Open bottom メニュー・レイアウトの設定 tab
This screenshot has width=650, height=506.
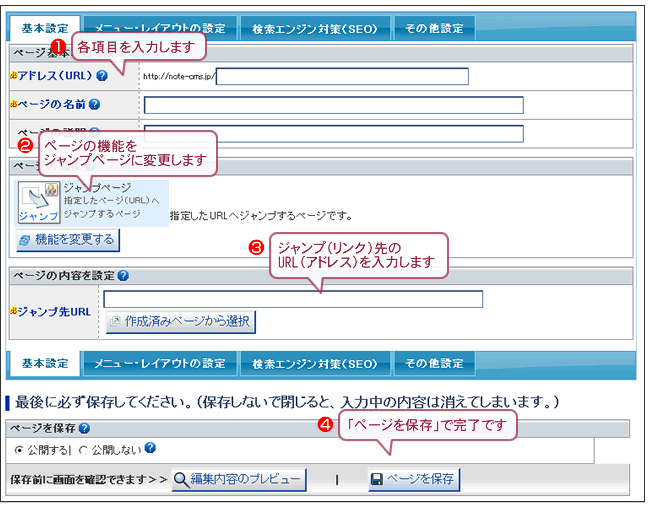pyautogui.click(x=160, y=363)
